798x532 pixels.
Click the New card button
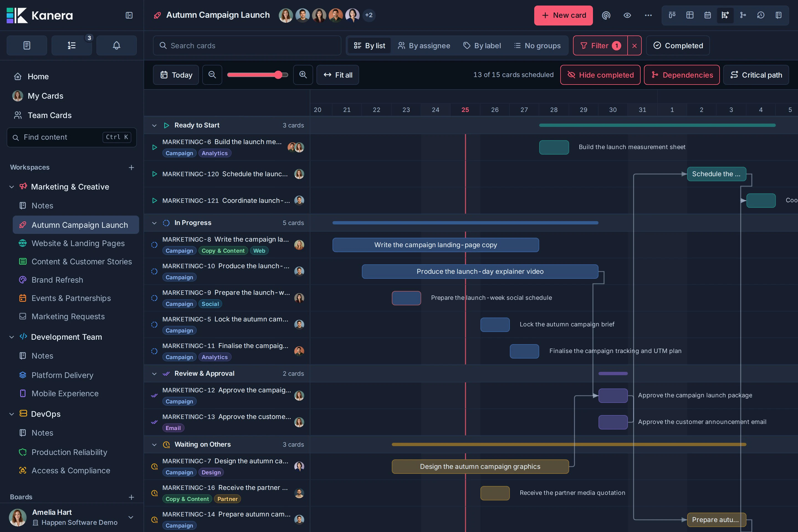click(x=563, y=15)
